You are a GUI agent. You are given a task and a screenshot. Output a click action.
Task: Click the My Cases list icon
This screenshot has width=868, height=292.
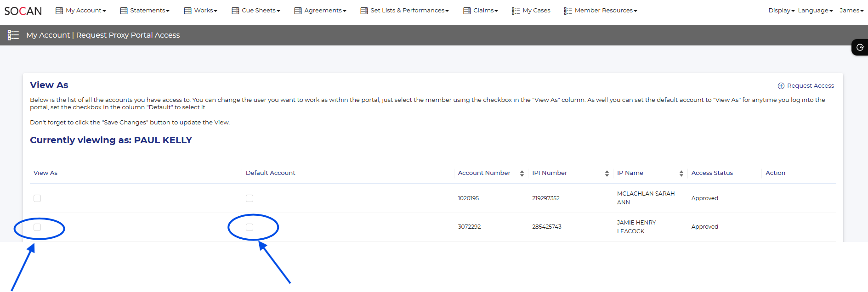coord(516,11)
